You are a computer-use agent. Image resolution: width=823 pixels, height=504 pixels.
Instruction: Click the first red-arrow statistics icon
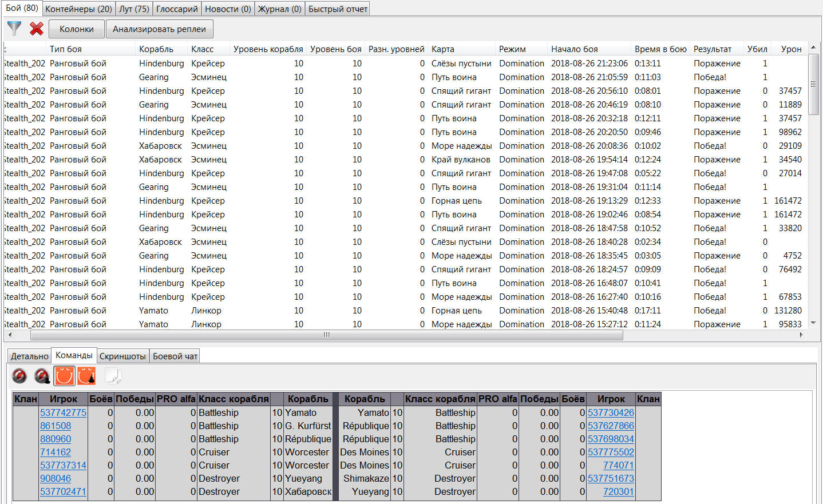coord(19,376)
